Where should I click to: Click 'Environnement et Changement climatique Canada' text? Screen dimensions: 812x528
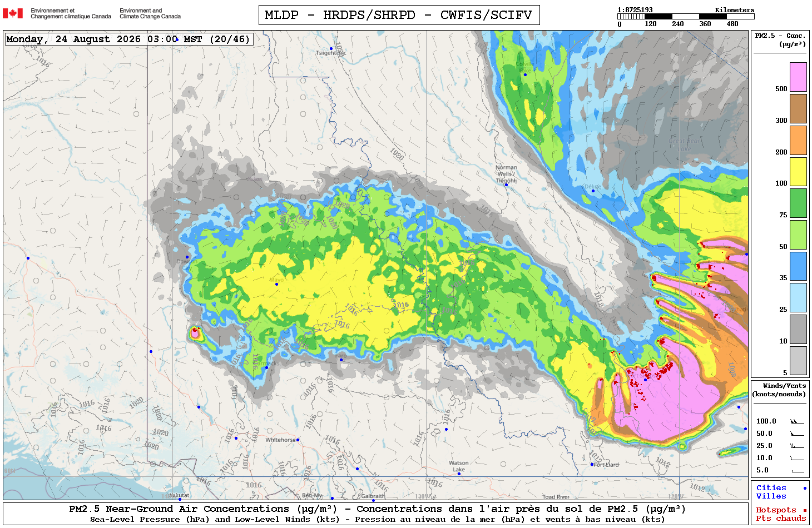click(x=71, y=13)
